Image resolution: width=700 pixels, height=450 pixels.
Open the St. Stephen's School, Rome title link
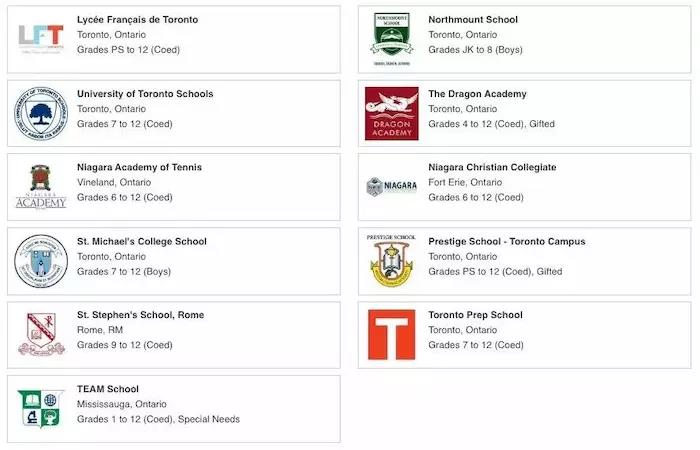[x=140, y=315]
